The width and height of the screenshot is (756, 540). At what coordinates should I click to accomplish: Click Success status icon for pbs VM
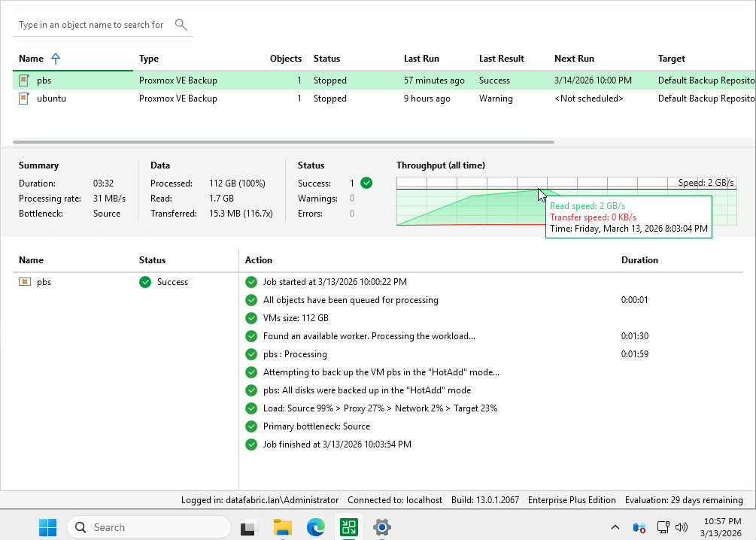coord(145,282)
